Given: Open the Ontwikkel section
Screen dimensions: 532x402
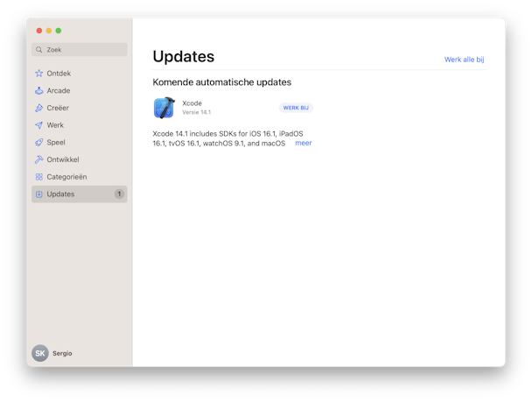Looking at the screenshot, I should (x=80, y=159).
